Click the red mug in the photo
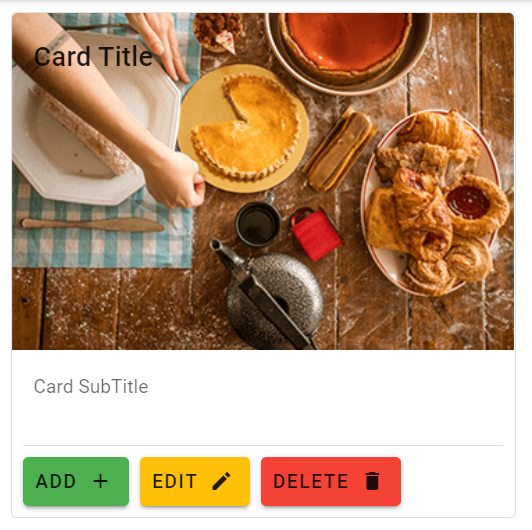The height and width of the screenshot is (530, 532). click(317, 233)
